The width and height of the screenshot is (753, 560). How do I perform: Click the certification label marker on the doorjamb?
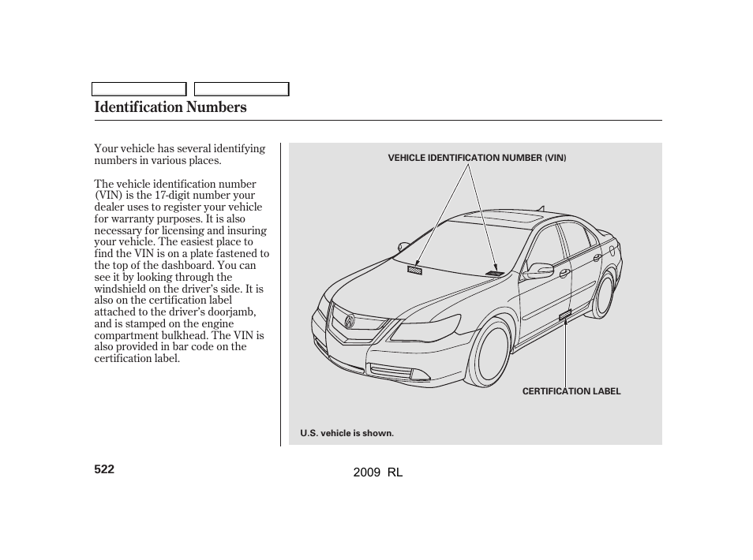(x=565, y=315)
